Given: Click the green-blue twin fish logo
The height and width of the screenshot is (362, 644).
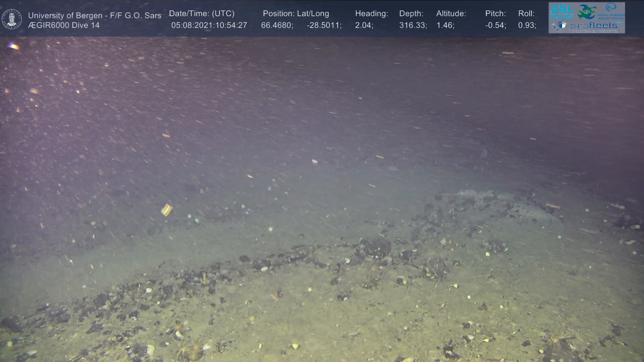Looking at the screenshot, I should [587, 12].
